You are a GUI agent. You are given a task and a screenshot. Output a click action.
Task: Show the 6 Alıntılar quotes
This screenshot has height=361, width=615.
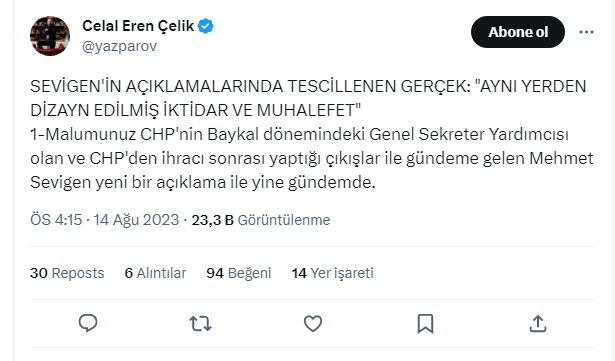point(155,273)
